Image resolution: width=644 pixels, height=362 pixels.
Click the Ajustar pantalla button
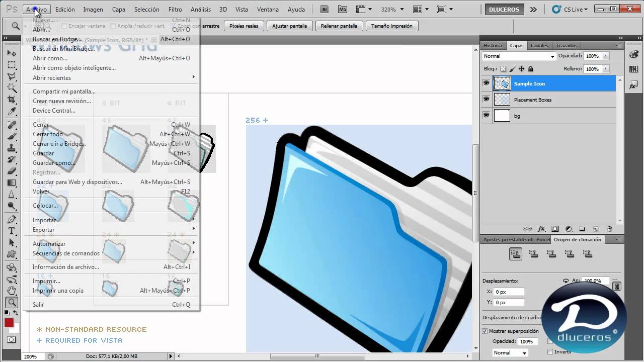[290, 26]
